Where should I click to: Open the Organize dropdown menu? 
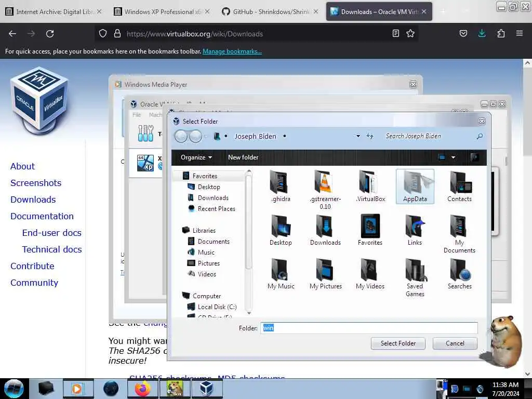pos(196,157)
